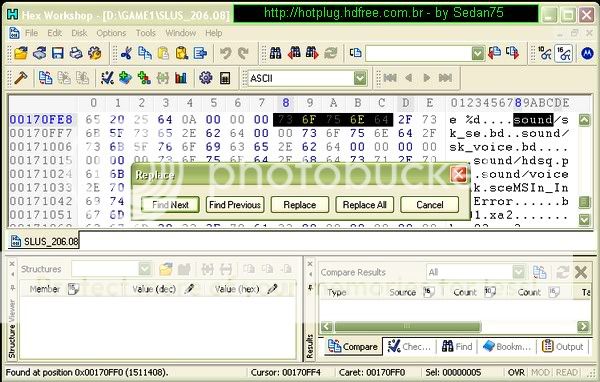Switch to the Output results tab
This screenshot has height=382, width=600.
pyautogui.click(x=563, y=346)
